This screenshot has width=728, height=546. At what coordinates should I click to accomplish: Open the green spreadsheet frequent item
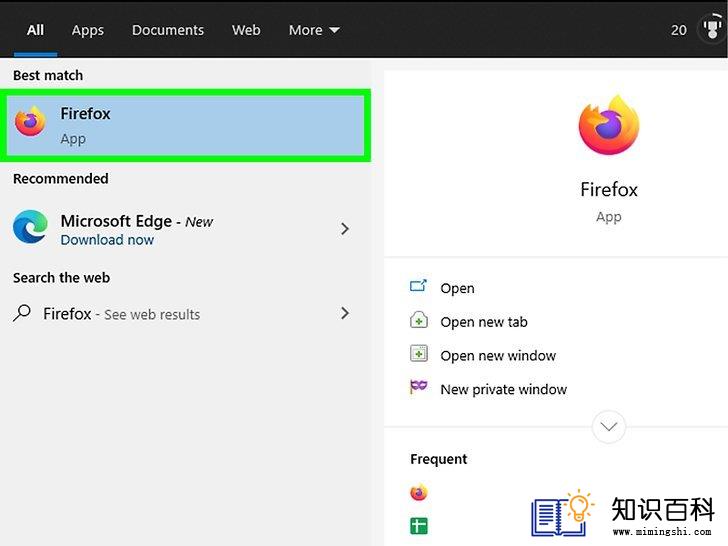tap(419, 526)
